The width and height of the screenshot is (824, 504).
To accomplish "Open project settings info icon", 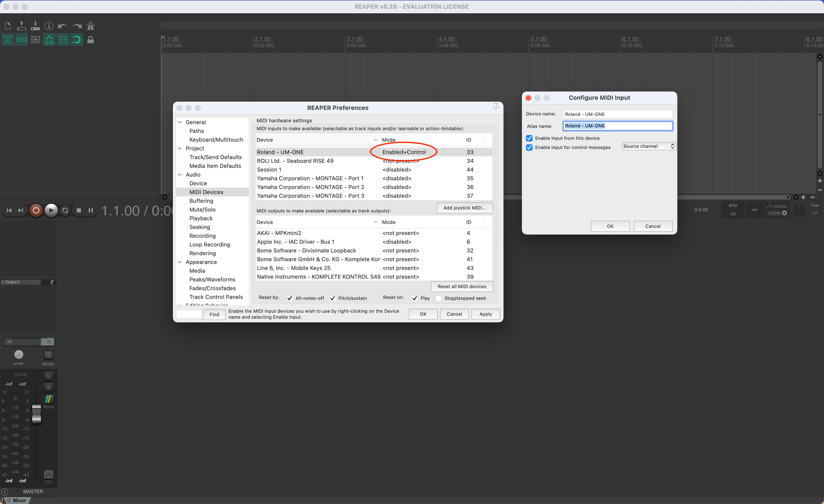I will (x=49, y=26).
